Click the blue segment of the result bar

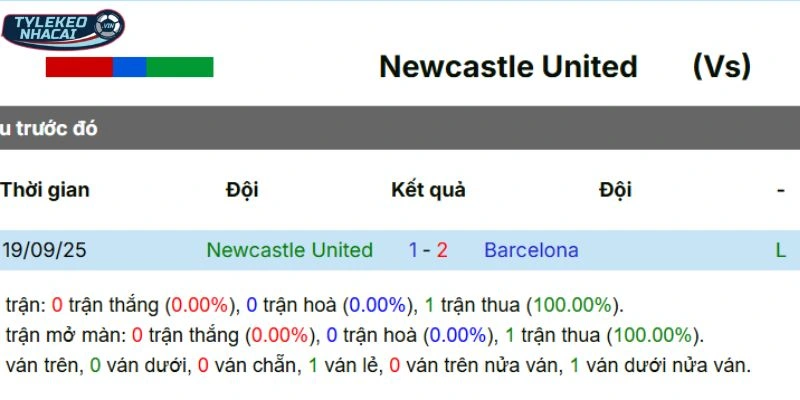click(x=129, y=67)
